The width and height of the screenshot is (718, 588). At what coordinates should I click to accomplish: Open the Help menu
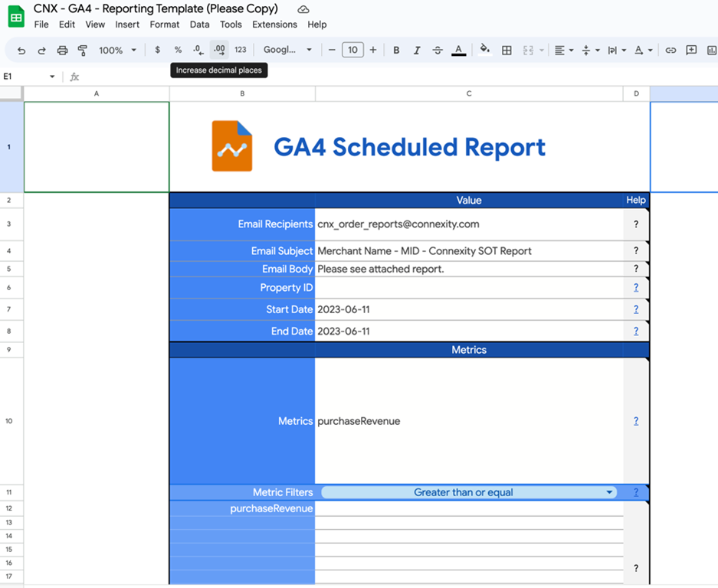[317, 24]
